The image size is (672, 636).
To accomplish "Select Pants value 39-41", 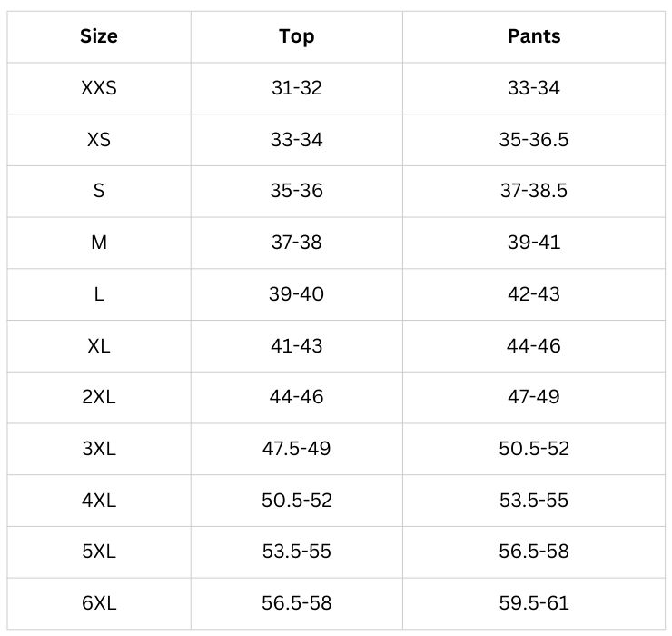I will coord(534,243).
